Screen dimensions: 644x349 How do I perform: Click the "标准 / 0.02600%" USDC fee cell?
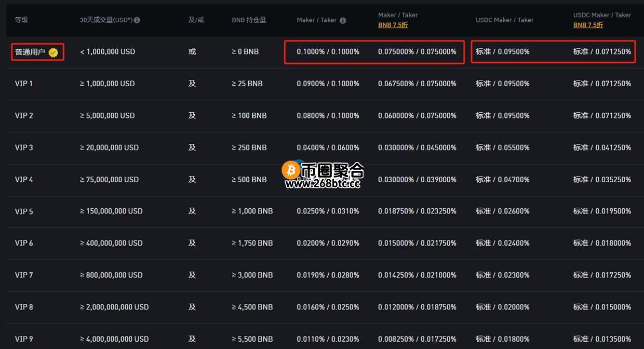tap(503, 211)
